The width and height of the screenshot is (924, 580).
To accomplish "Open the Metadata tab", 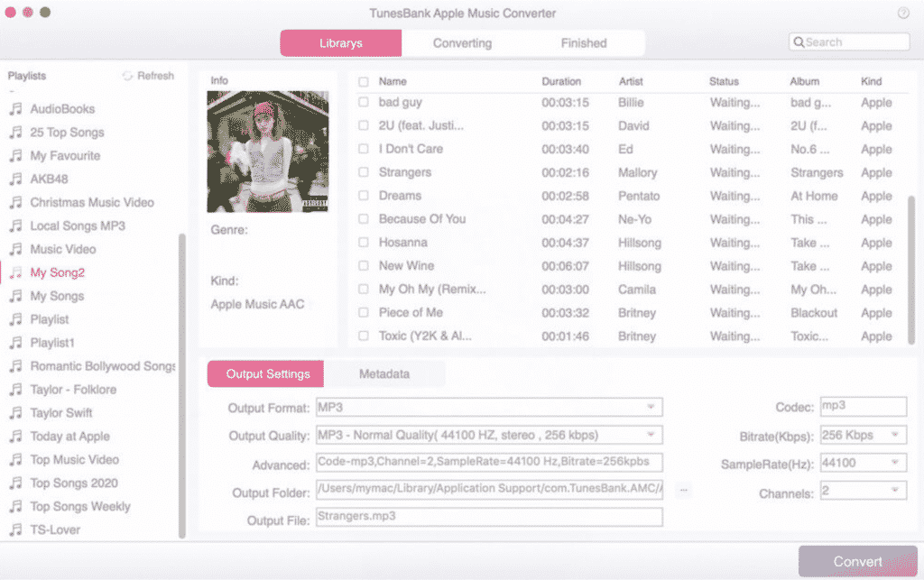I will click(386, 373).
